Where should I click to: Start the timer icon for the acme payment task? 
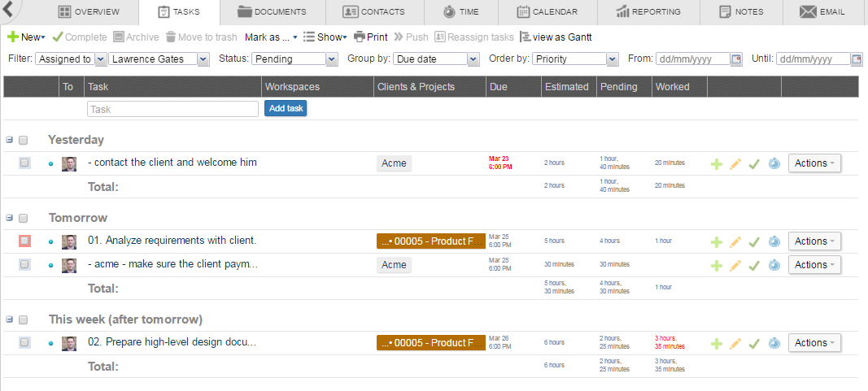click(774, 265)
